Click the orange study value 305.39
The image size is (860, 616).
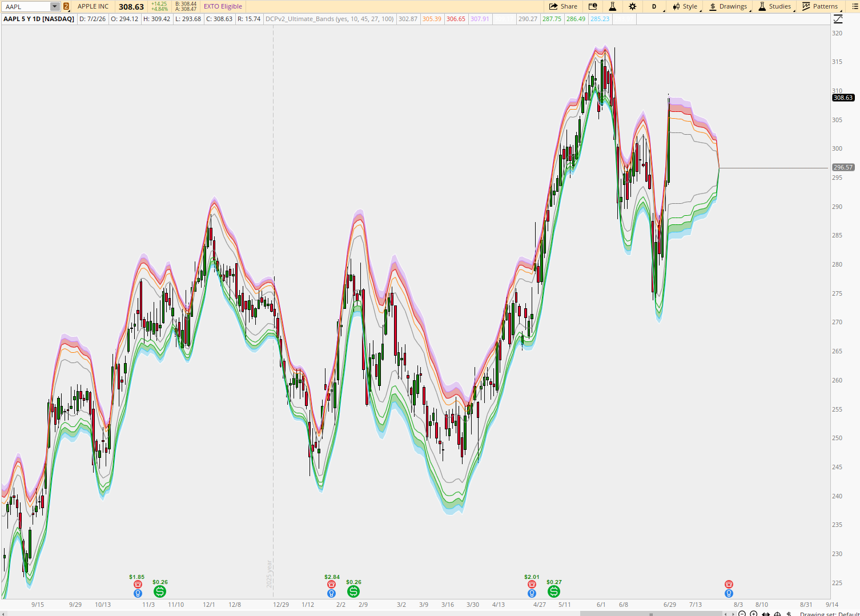(432, 19)
